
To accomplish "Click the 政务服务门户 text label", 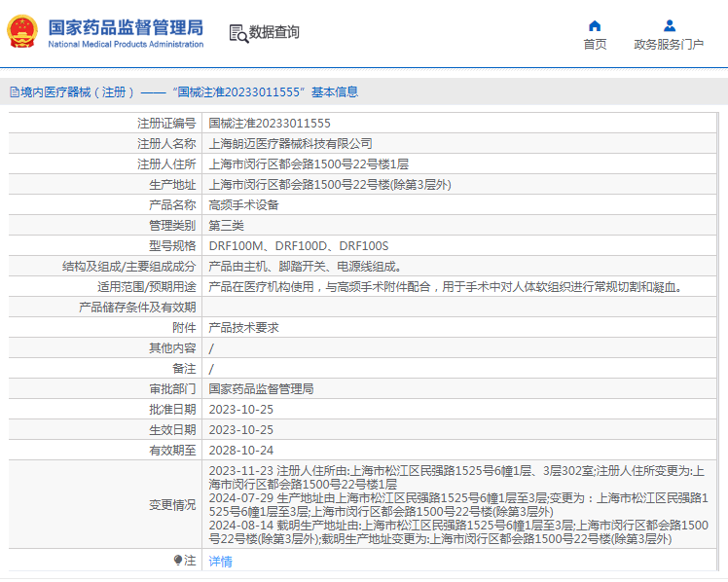I will coord(669,44).
